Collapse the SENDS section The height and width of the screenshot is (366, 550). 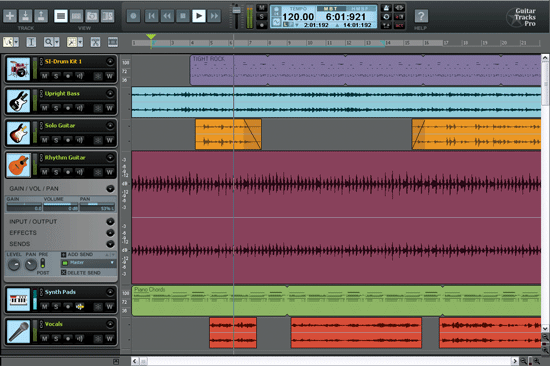click(110, 244)
